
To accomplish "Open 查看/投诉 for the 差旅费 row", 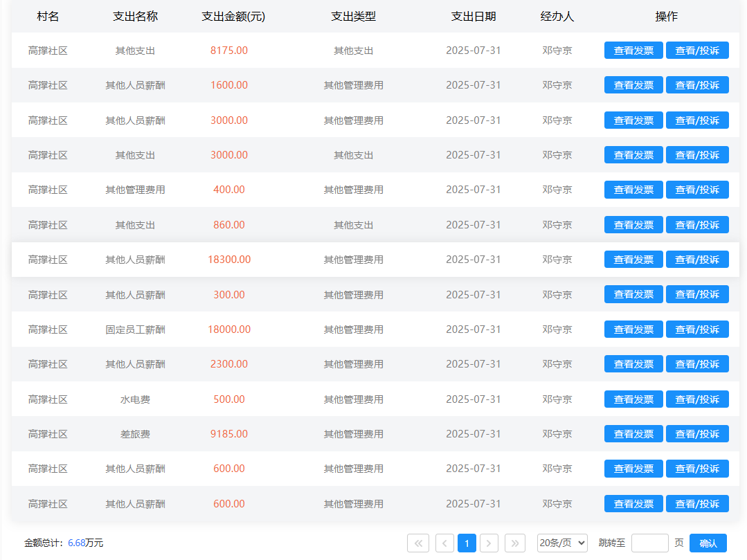I will point(697,434).
